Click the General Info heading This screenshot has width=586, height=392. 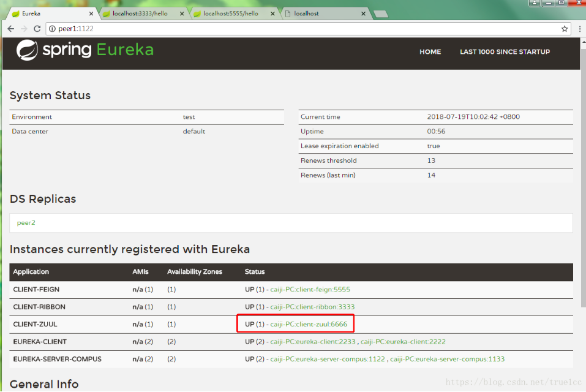tap(44, 384)
